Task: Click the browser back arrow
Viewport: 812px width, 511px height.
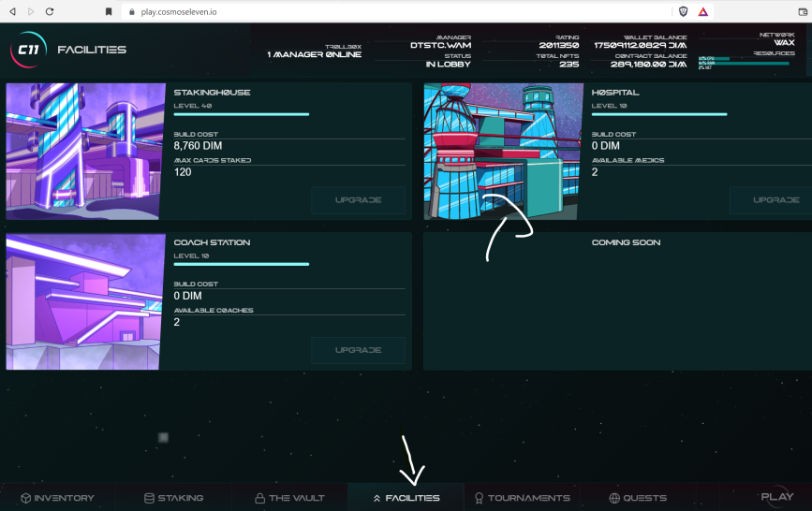Action: (12, 11)
